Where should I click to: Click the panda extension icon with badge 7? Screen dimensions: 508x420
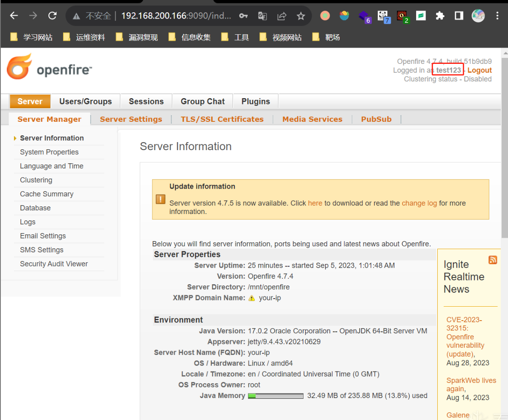coord(384,16)
